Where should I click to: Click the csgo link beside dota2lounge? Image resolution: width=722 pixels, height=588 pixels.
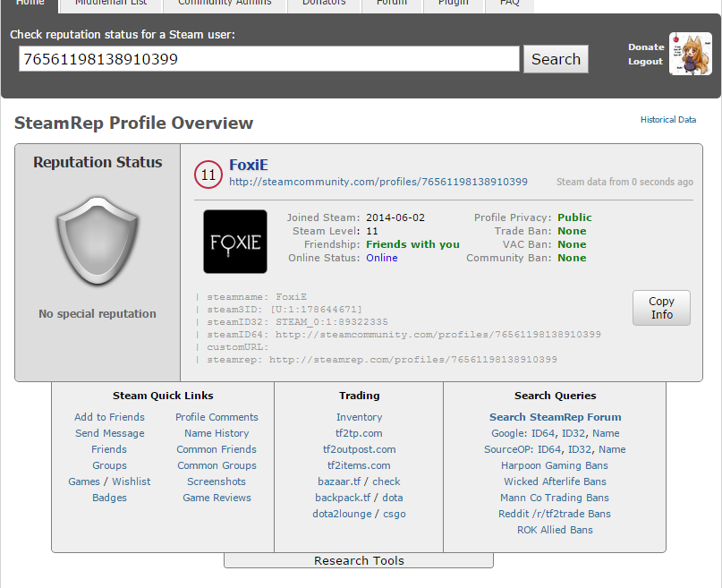click(395, 514)
